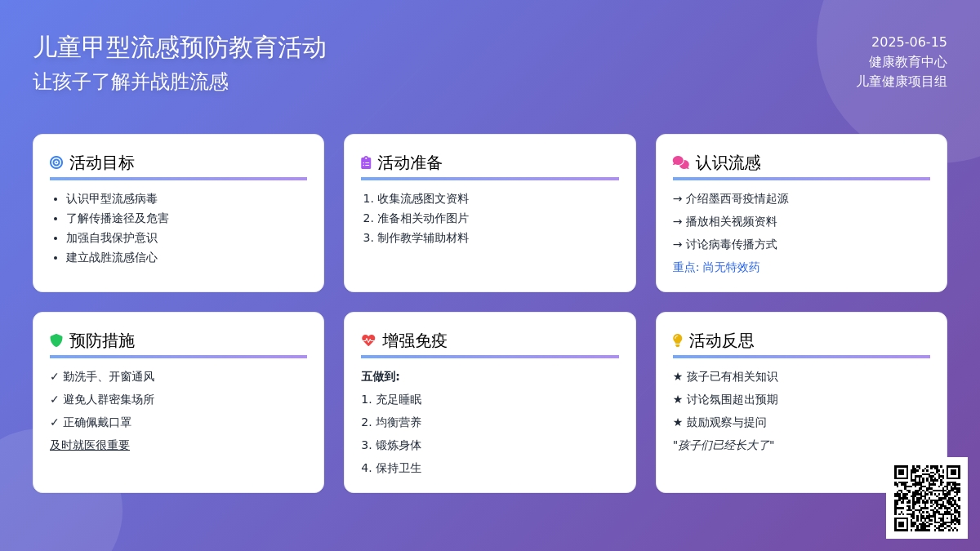Viewport: 980px width, 551px height.
Task: Click the italic quote 孩子们已经长大了
Action: tap(724, 445)
